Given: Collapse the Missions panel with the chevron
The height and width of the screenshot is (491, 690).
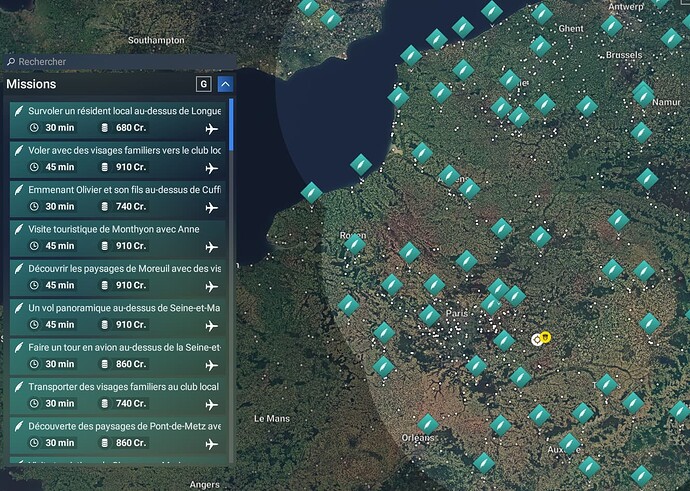Looking at the screenshot, I should click(225, 85).
